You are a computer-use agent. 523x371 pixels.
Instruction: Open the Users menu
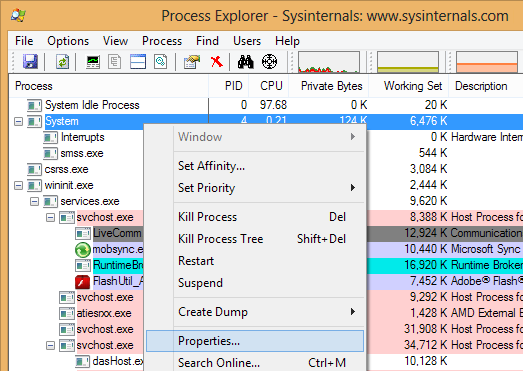247,41
